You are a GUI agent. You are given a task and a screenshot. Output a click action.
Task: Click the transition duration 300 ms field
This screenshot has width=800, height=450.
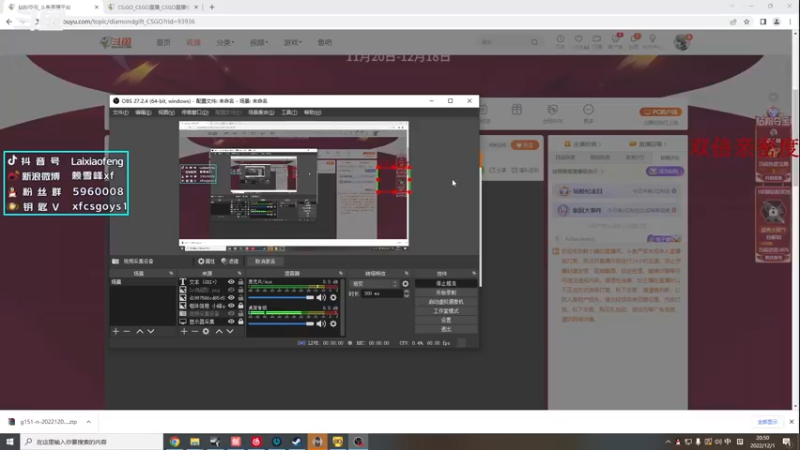(382, 293)
